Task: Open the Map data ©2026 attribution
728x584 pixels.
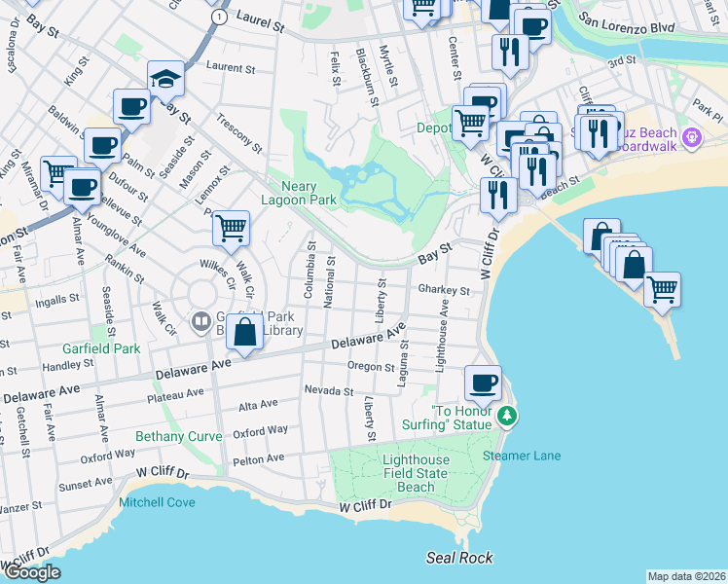Action: click(687, 576)
